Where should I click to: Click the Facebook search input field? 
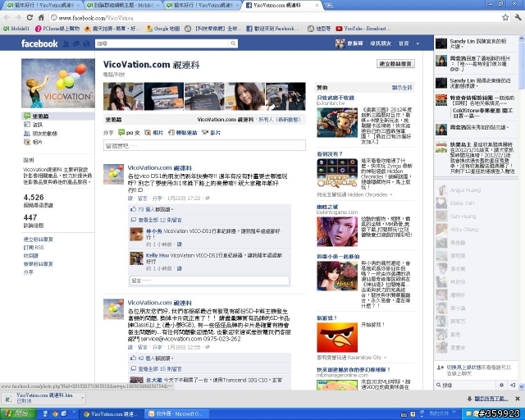(x=162, y=43)
